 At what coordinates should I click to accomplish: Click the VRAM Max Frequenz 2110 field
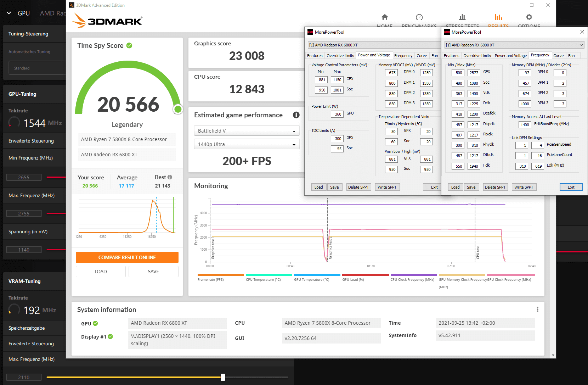(x=24, y=377)
